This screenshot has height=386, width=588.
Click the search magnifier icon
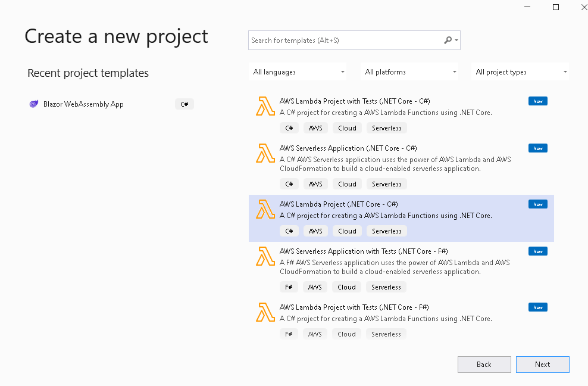(448, 40)
